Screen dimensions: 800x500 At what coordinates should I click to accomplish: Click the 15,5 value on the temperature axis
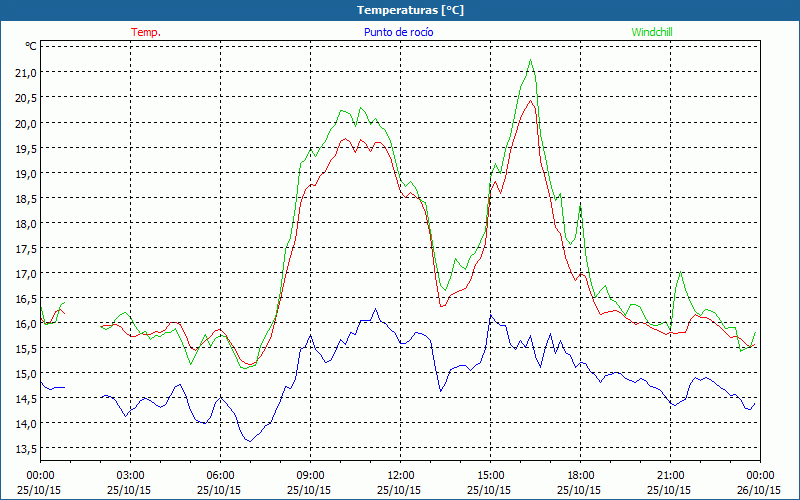pos(26,348)
